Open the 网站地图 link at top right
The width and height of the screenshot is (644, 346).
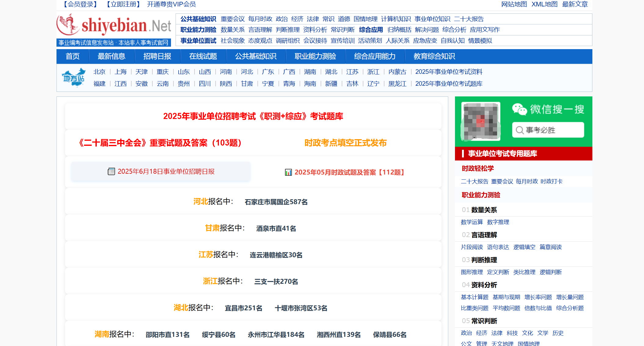(514, 4)
